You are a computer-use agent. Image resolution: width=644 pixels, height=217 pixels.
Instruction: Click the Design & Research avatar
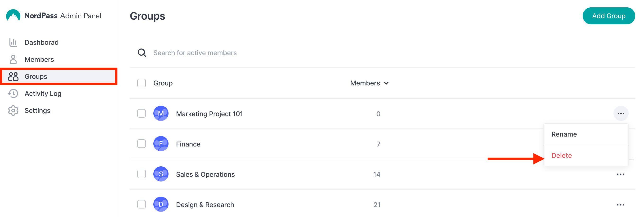click(x=161, y=204)
